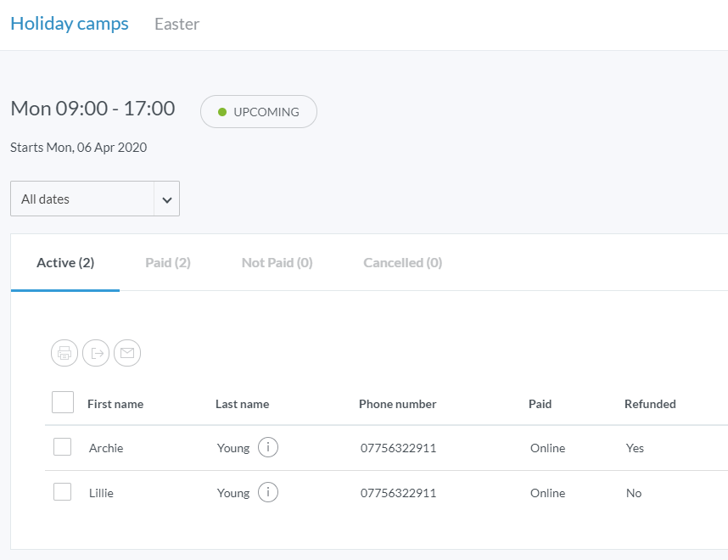This screenshot has height=560, width=728.
Task: Expand the All dates dropdown arrow
Action: (x=166, y=199)
